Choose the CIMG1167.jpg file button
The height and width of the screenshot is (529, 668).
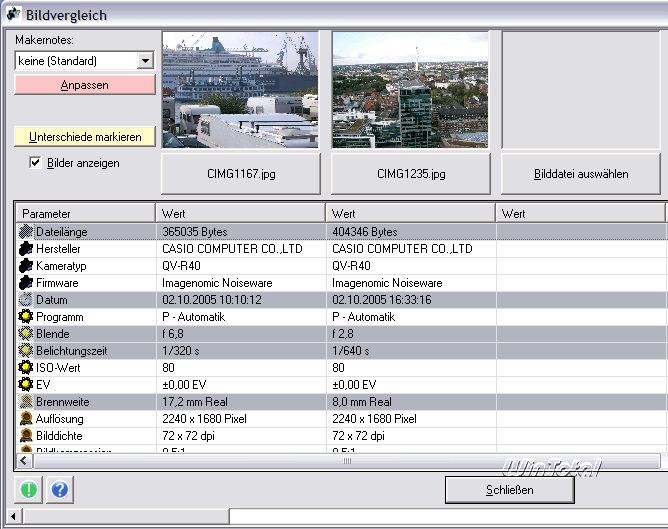coord(240,174)
